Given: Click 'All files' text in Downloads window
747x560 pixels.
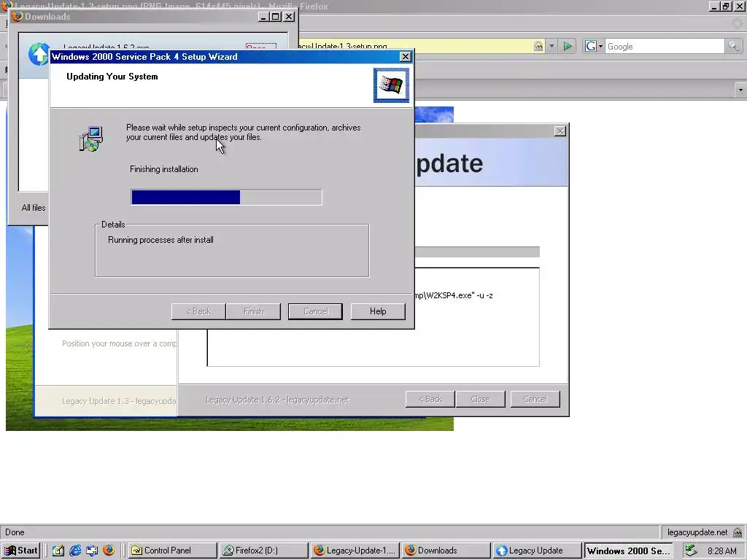Looking at the screenshot, I should [34, 208].
